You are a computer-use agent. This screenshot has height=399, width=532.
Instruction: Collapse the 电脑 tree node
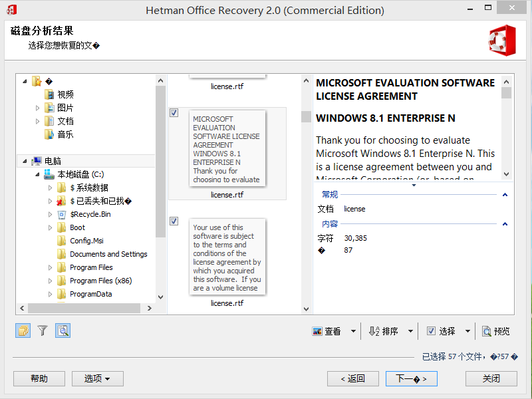[25, 161]
